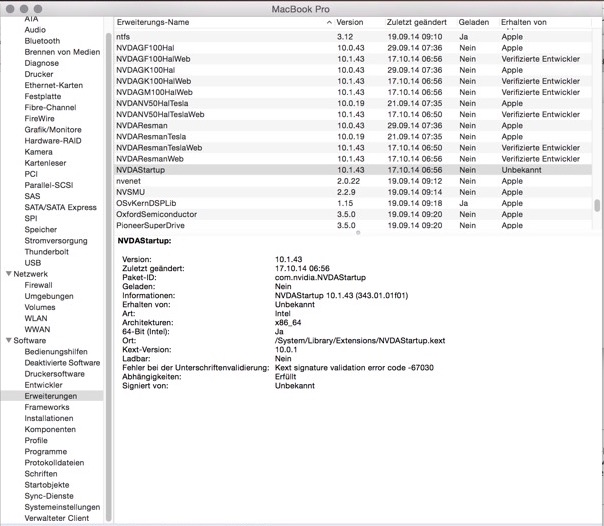Open Brennen von Medien in sidebar
Screen dimensions: 604x526
62,52
